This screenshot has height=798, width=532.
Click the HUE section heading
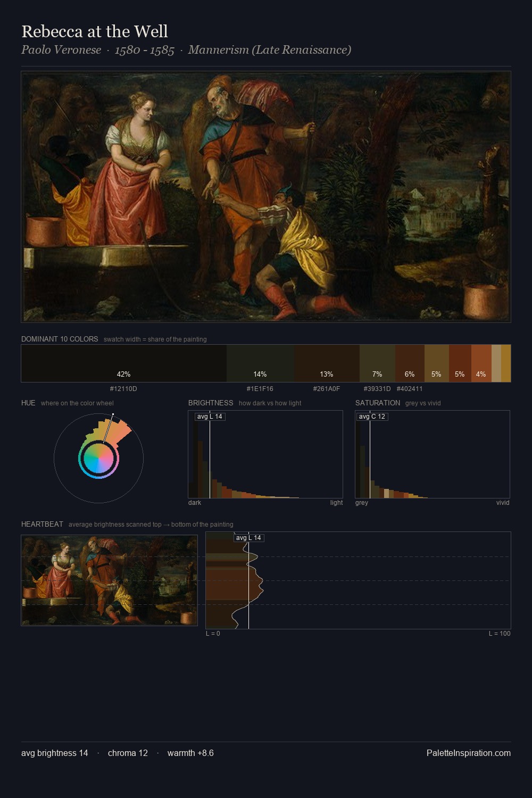point(28,403)
